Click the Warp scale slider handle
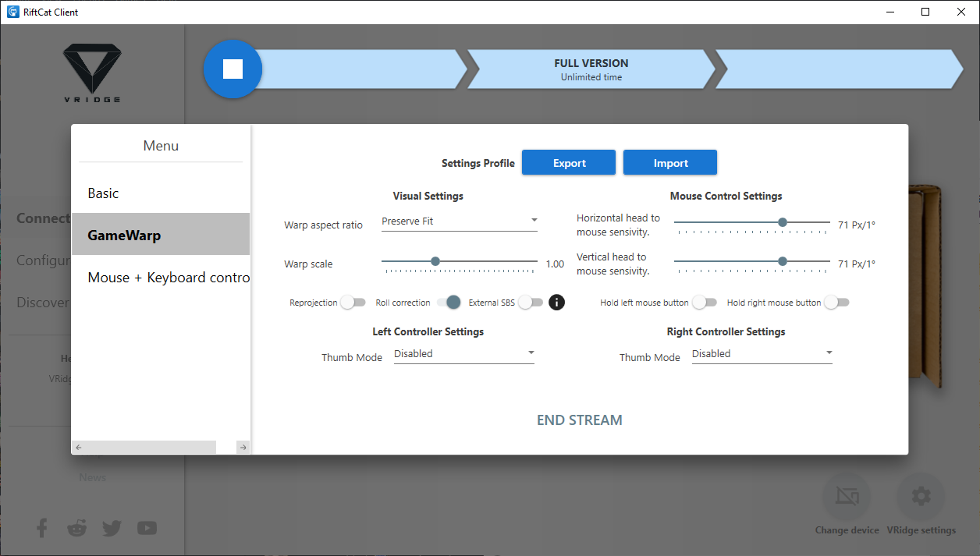The height and width of the screenshot is (556, 980). click(x=435, y=261)
